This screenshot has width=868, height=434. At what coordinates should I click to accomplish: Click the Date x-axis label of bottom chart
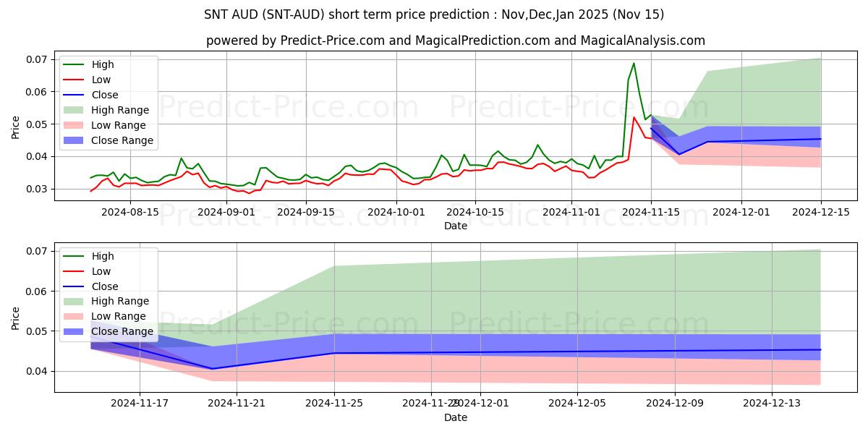[456, 417]
